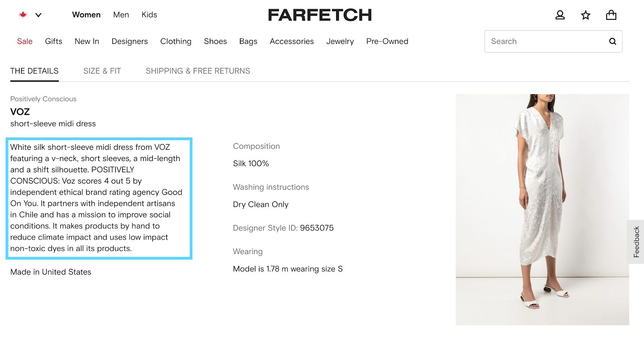The image size is (644, 337).
Task: Open the user account icon
Action: (x=560, y=15)
